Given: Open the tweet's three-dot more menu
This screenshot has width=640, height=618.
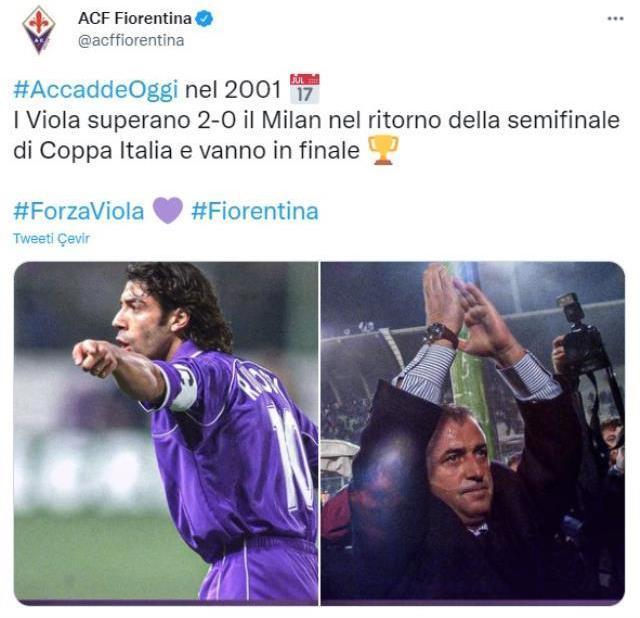Looking at the screenshot, I should (x=615, y=18).
